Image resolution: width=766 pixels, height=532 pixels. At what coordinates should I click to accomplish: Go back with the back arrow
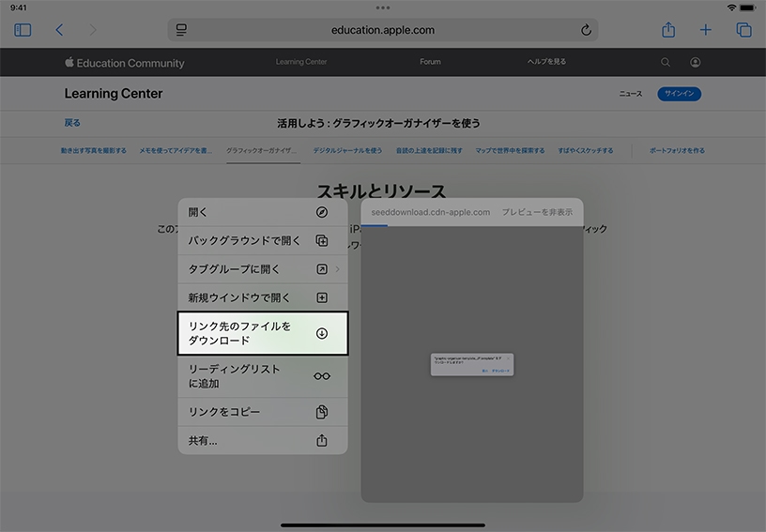(59, 30)
